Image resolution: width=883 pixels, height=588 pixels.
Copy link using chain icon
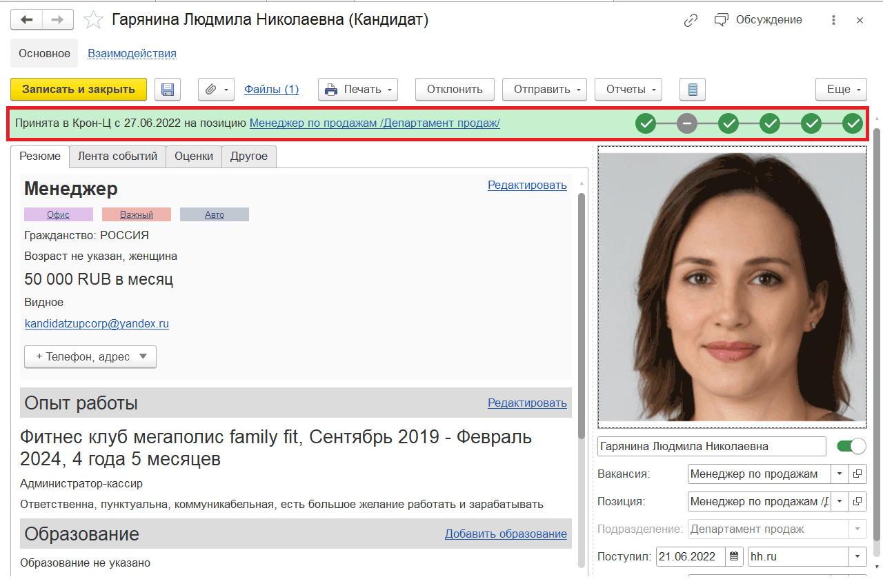click(x=691, y=20)
